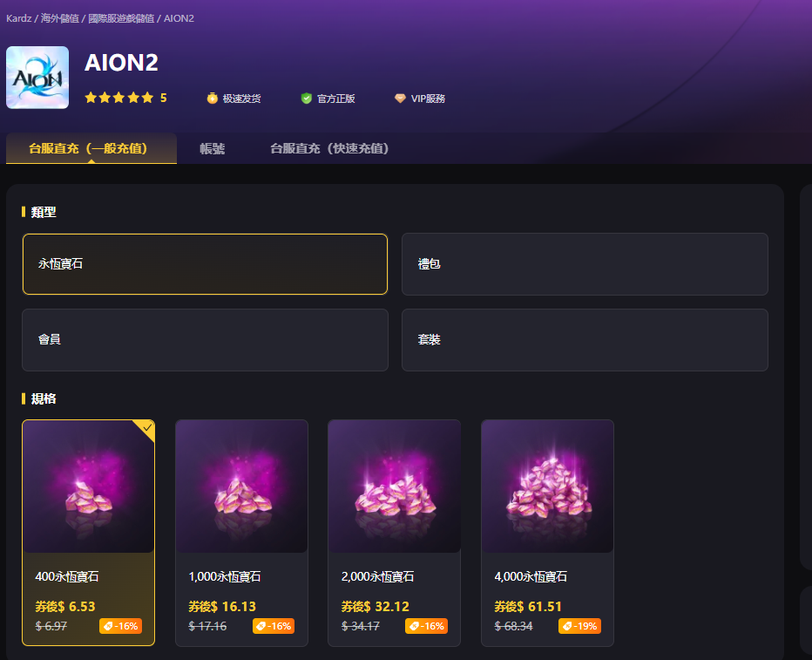
Task: Choose the 1,000永恆寶石 product card
Action: 242,533
